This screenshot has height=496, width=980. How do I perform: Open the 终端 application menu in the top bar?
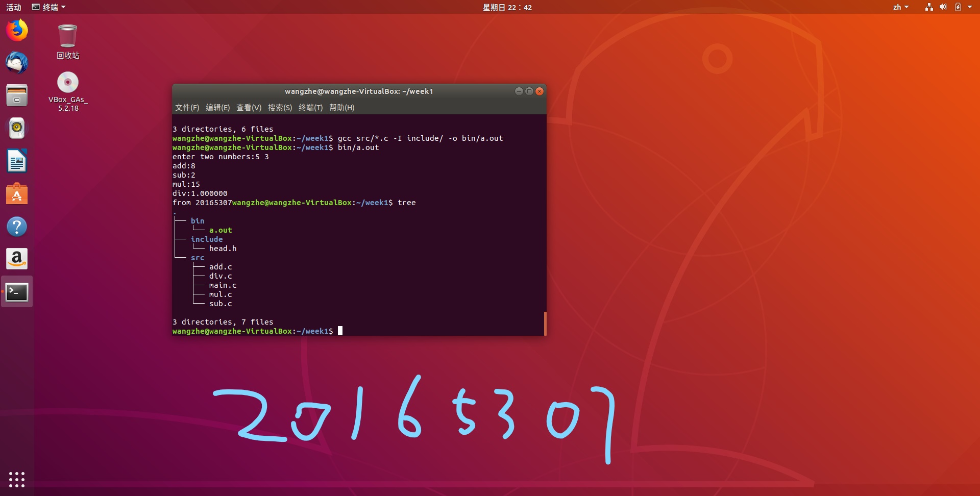coord(49,7)
